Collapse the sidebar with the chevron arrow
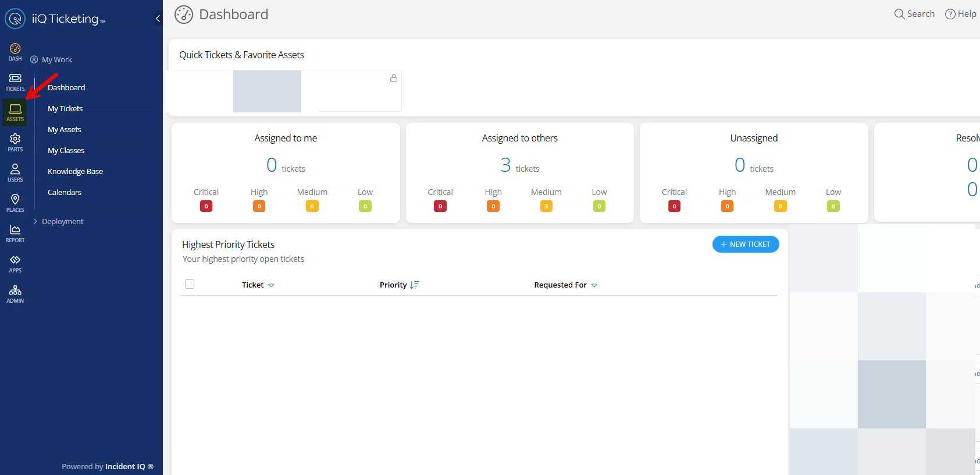The width and height of the screenshot is (980, 475). (158, 19)
